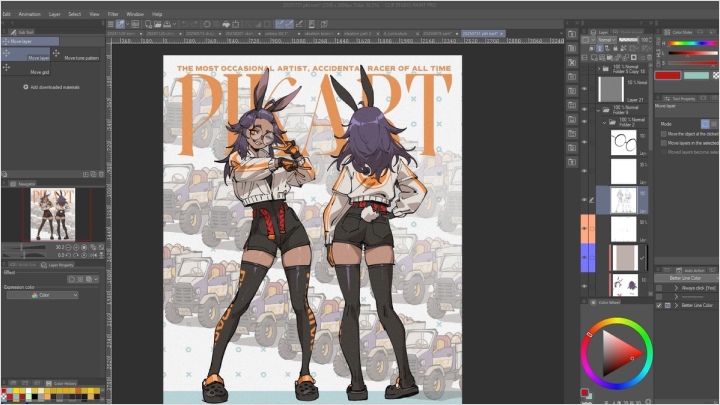Viewport: 720px width, 405px height.
Task: Click Clip to Layer Below icon
Action: (591, 48)
